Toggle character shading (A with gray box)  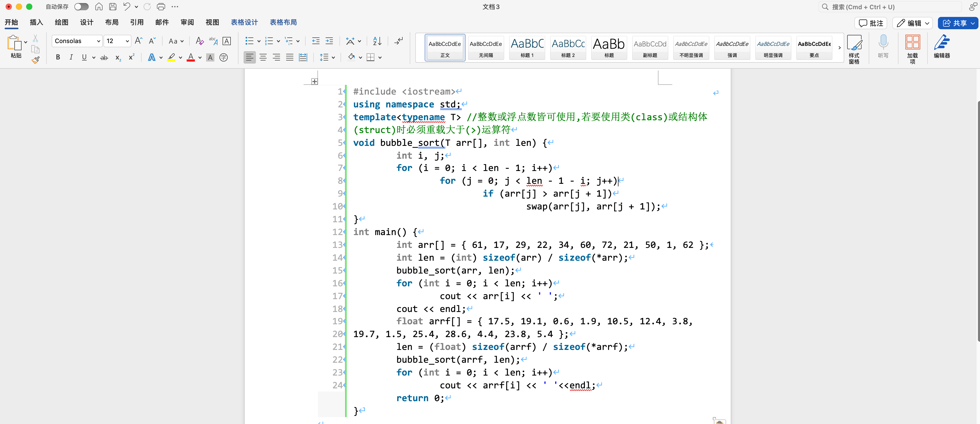pyautogui.click(x=210, y=57)
